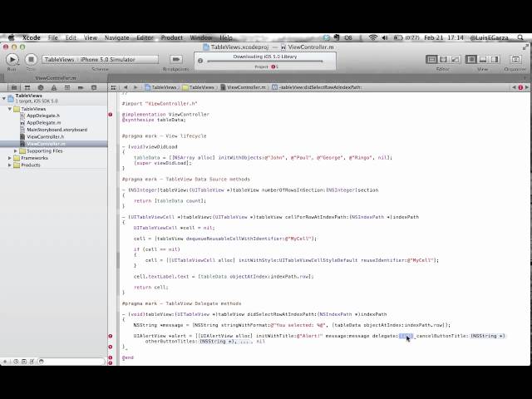Open the File menu
This screenshot has height=399, width=532.
click(x=52, y=37)
